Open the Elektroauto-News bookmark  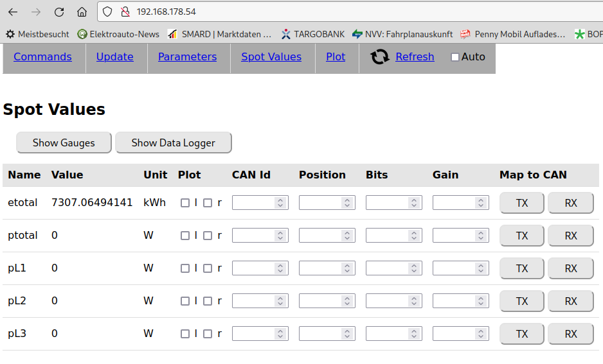click(118, 34)
